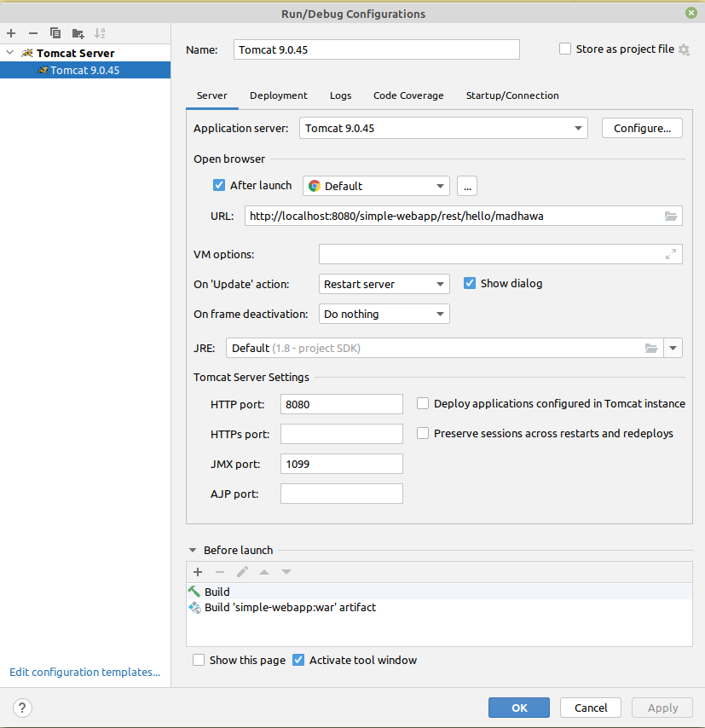
Task: Confirm with the OK button
Action: 519,708
